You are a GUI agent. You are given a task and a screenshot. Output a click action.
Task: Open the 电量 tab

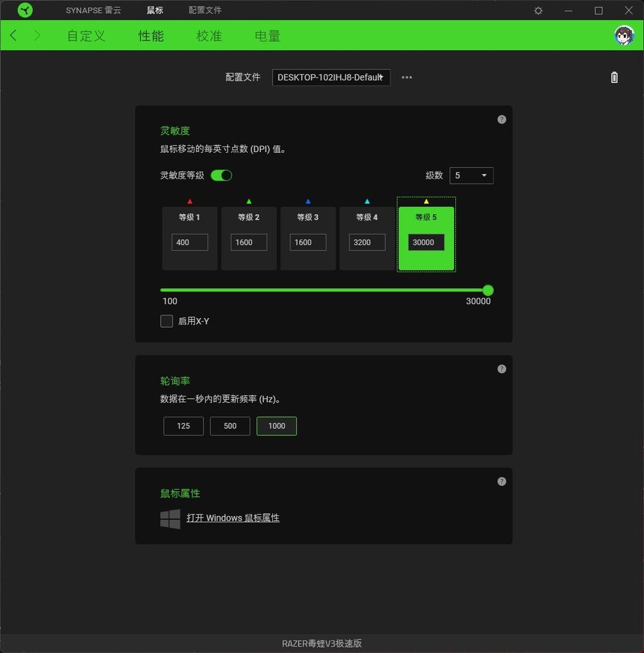click(x=267, y=36)
